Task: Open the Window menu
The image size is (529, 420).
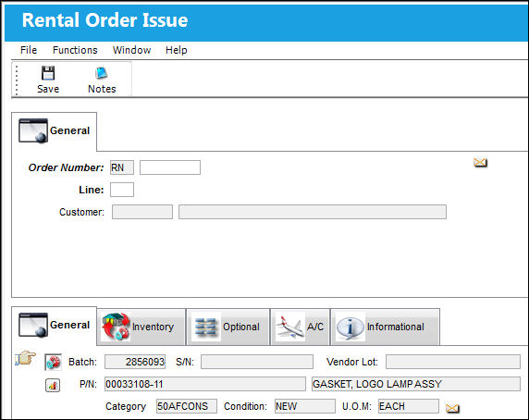Action: 131,50
